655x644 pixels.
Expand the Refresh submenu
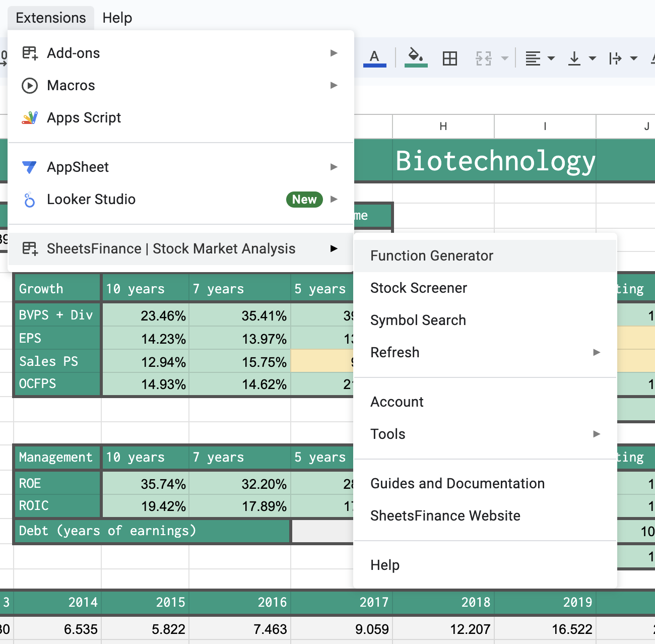coord(597,353)
